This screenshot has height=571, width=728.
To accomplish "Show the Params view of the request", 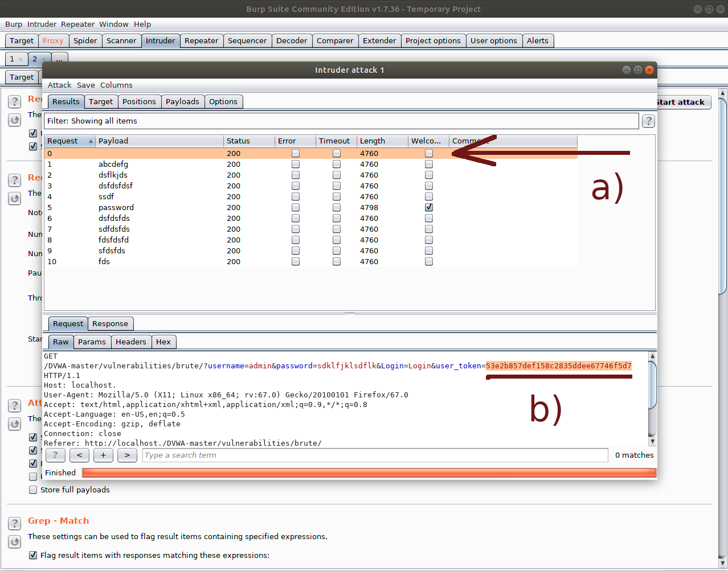I will point(92,342).
